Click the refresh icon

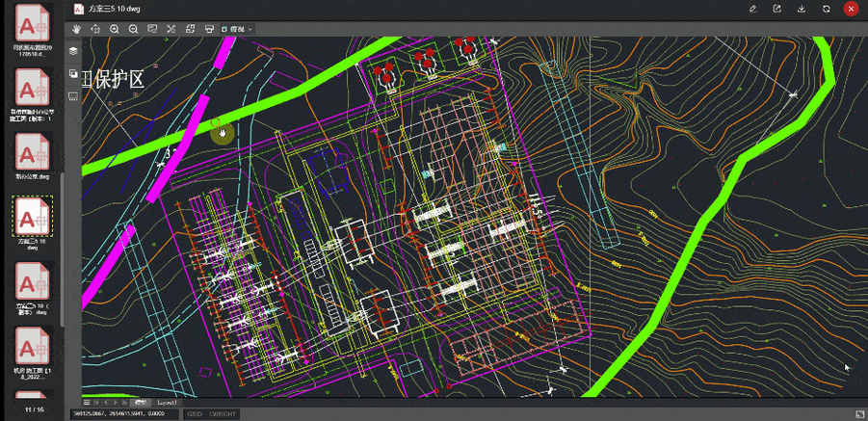[827, 9]
